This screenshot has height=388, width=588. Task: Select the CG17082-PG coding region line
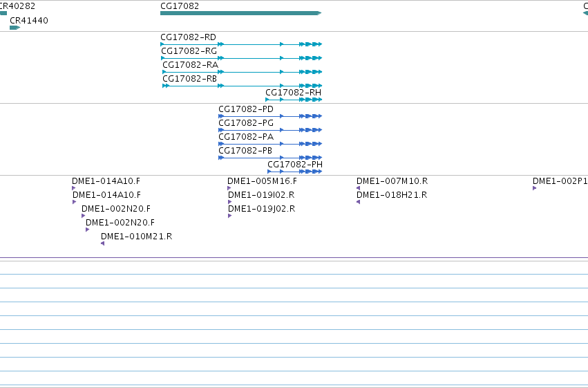270,130
